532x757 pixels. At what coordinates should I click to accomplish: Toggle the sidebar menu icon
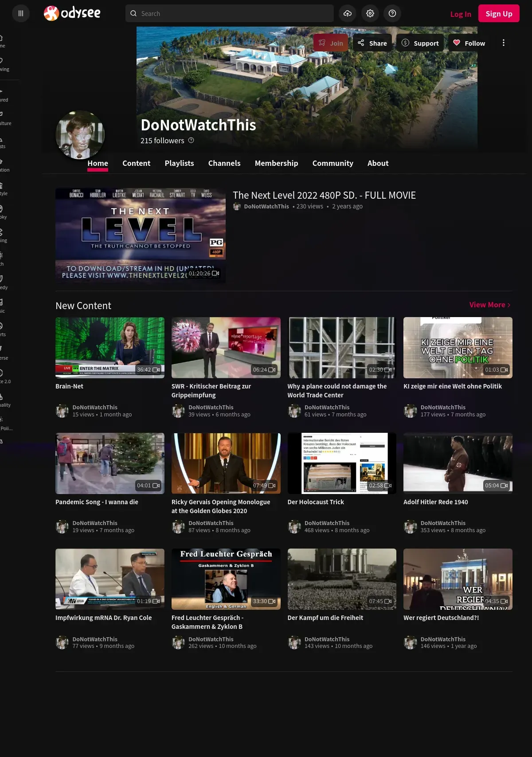click(x=20, y=13)
